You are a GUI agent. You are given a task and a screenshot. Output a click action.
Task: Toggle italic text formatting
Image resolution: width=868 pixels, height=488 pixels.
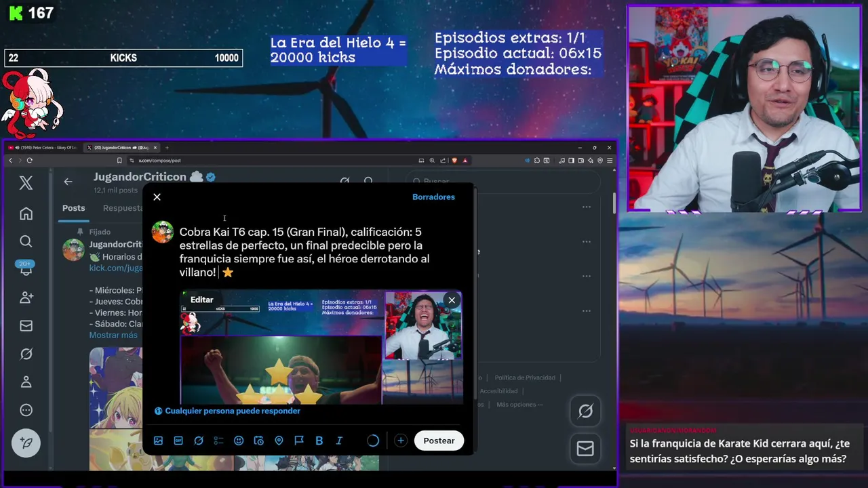339,441
